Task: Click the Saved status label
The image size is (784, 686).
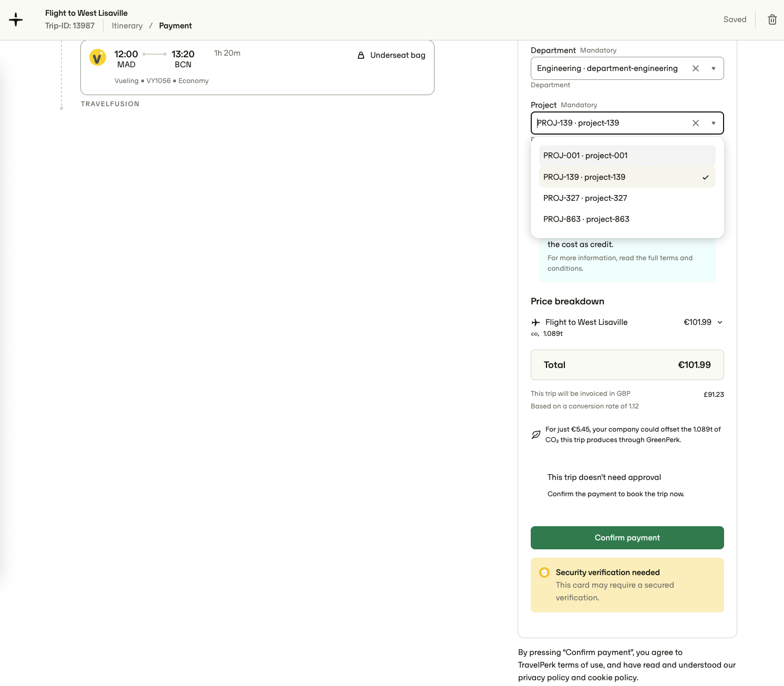Action: click(x=735, y=19)
